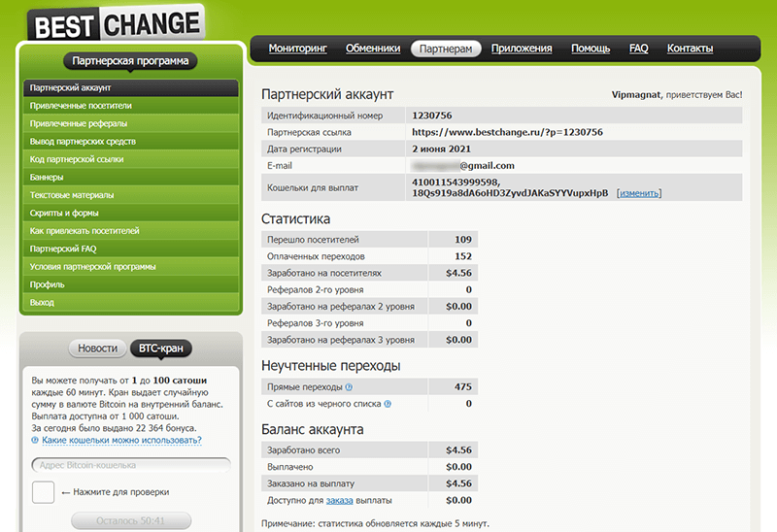Follow the заказа payout link
777x532 pixels.
(x=339, y=500)
